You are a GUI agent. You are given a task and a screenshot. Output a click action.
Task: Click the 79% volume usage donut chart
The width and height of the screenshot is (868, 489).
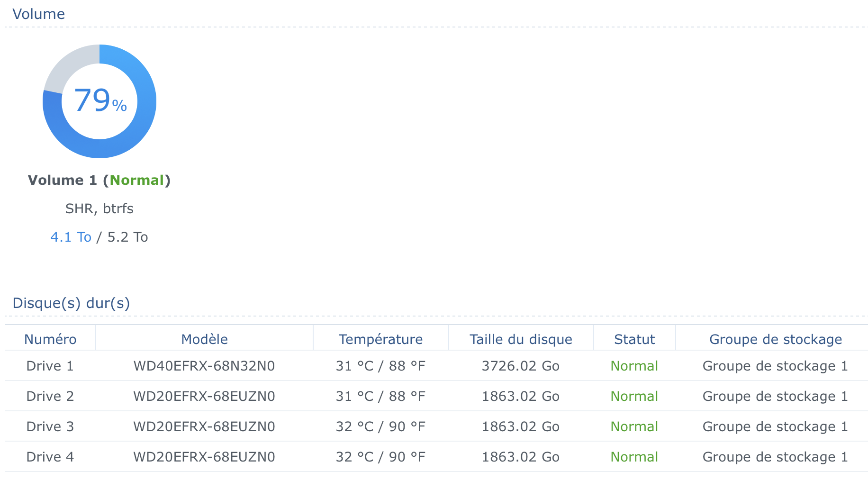point(99,101)
